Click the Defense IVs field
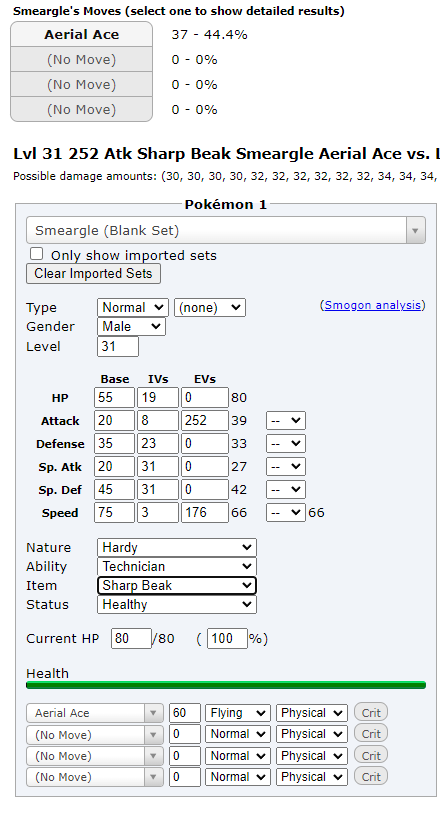Screen dimensions: 440x813 [158, 444]
